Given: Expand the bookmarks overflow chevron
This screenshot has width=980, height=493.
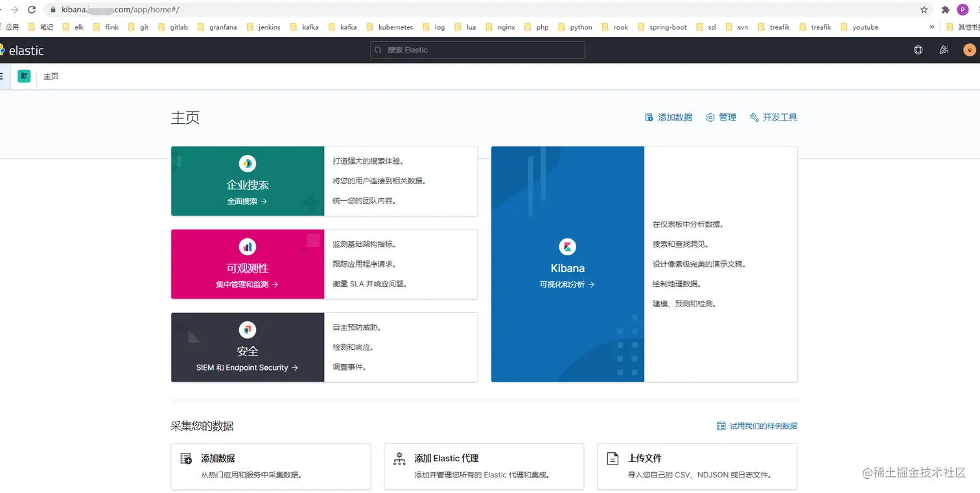Looking at the screenshot, I should click(x=932, y=27).
